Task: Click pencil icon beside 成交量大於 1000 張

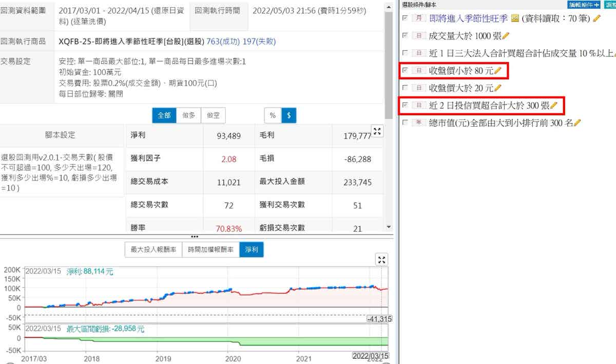Action: coord(506,36)
